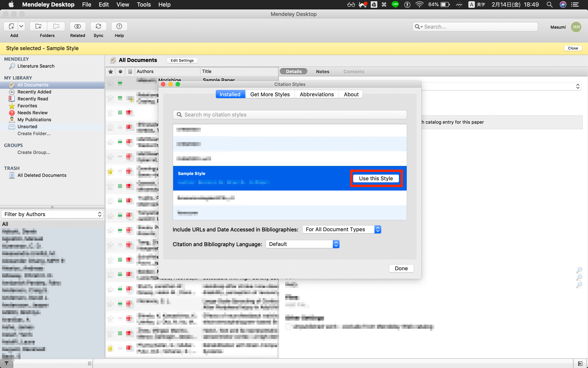Open the Help menu in menu bar

click(165, 5)
